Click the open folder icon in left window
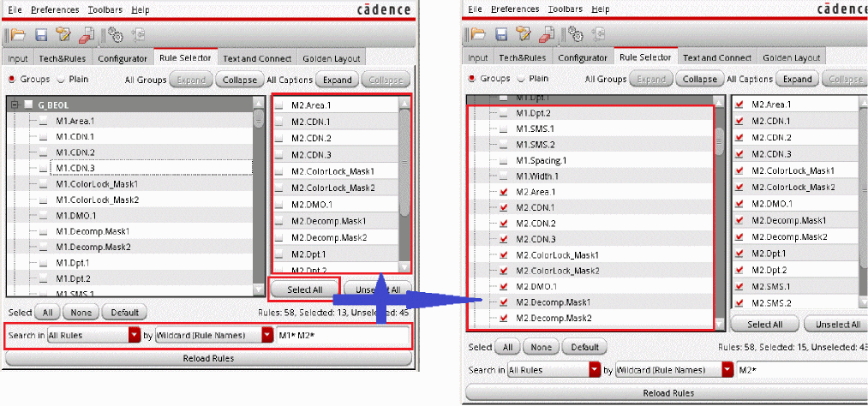 [17, 35]
